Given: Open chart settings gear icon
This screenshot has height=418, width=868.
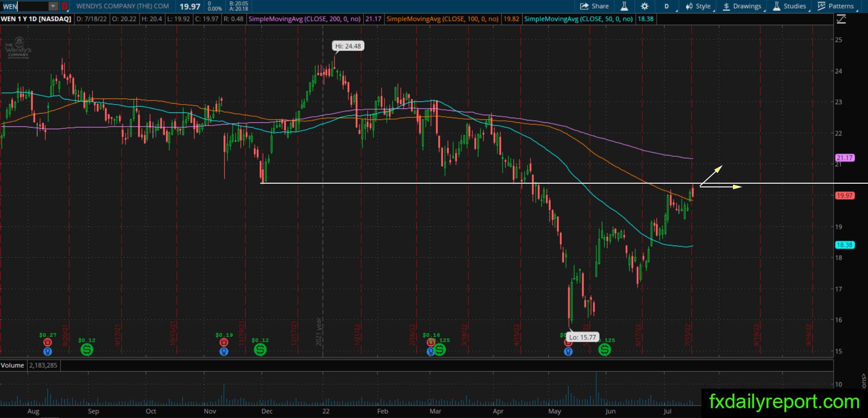Looking at the screenshot, I should point(645,6).
